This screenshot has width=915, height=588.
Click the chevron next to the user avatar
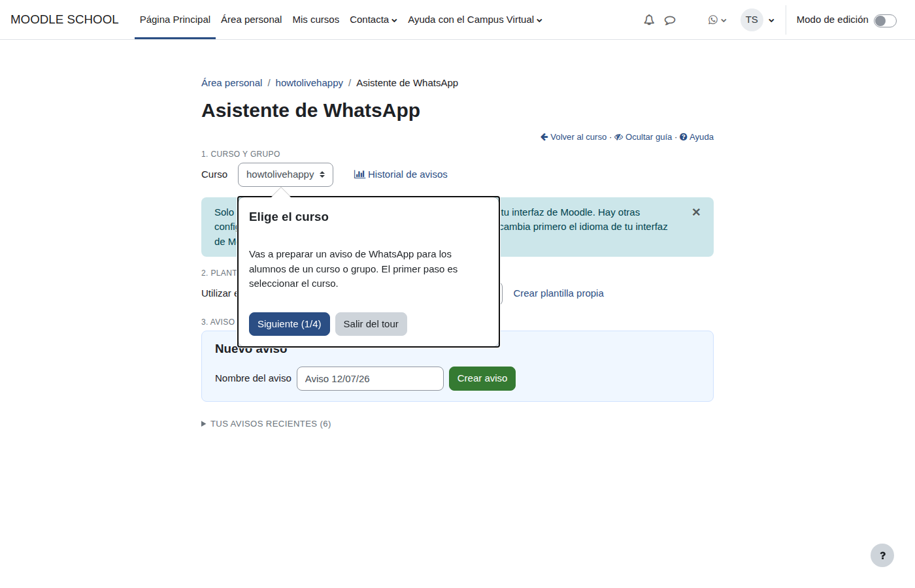[771, 20]
